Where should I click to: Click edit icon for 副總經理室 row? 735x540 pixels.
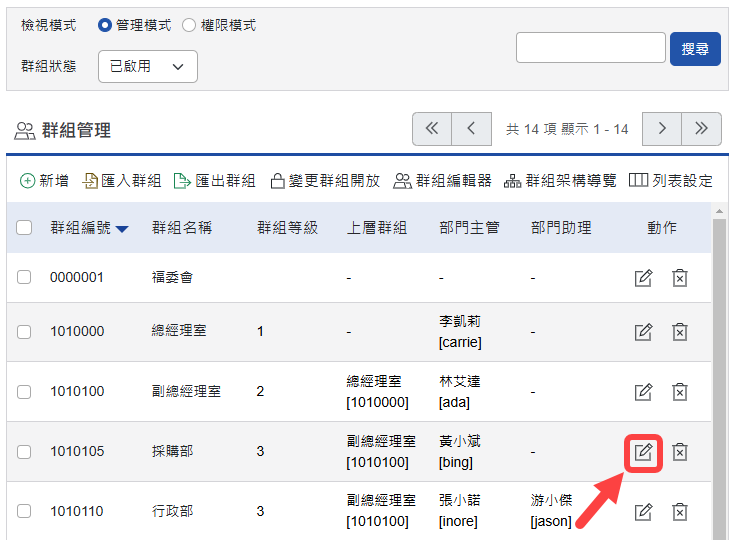(x=644, y=391)
